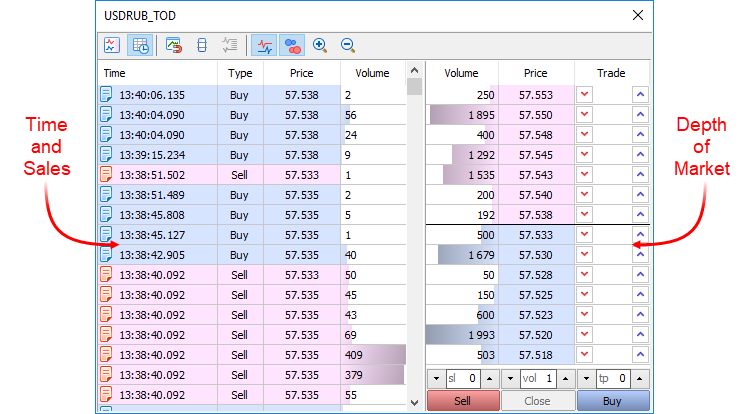Increase the sl stop loss value

coord(489,379)
